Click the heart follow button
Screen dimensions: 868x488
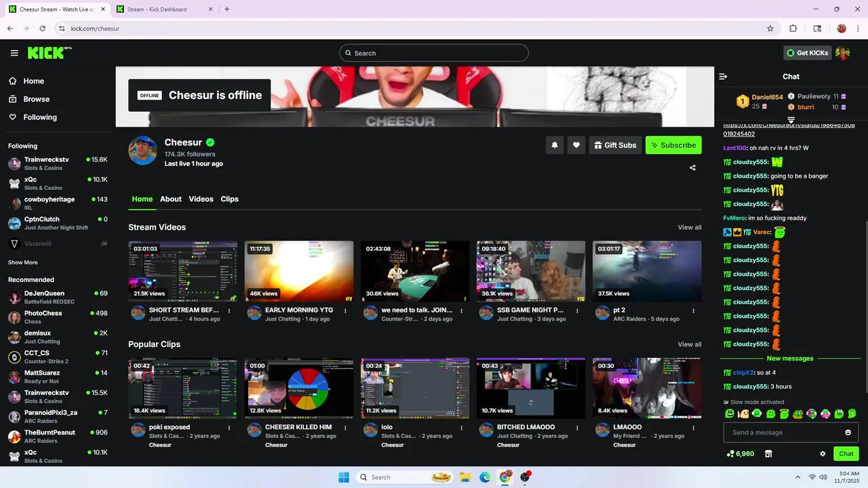(x=576, y=145)
